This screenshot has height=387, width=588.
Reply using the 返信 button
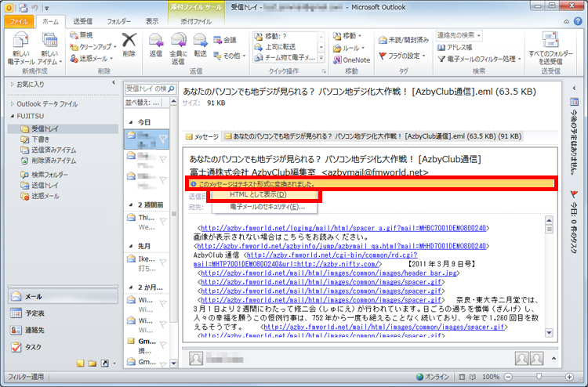(x=156, y=45)
